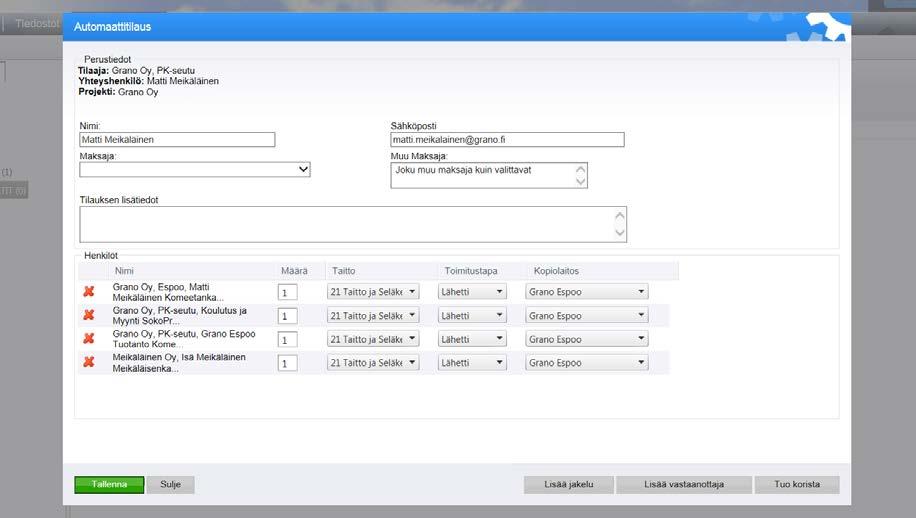Click the Automaattitilaus dialog title
The width and height of the screenshot is (916, 518).
(112, 27)
